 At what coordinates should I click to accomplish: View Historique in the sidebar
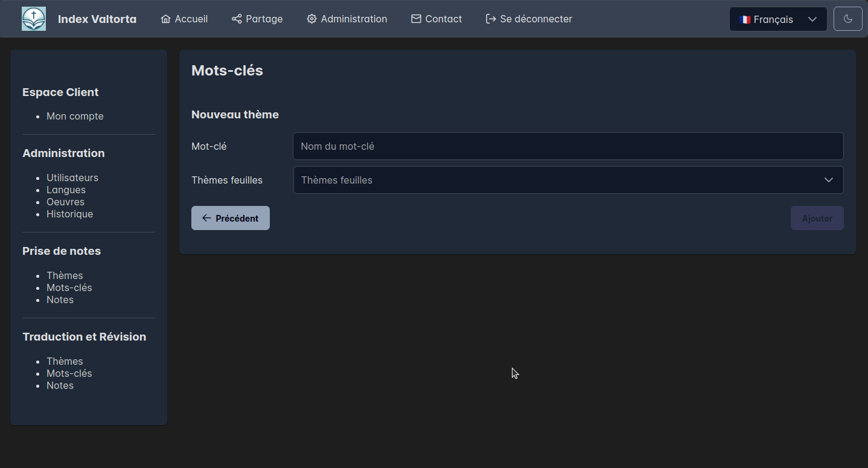point(69,214)
